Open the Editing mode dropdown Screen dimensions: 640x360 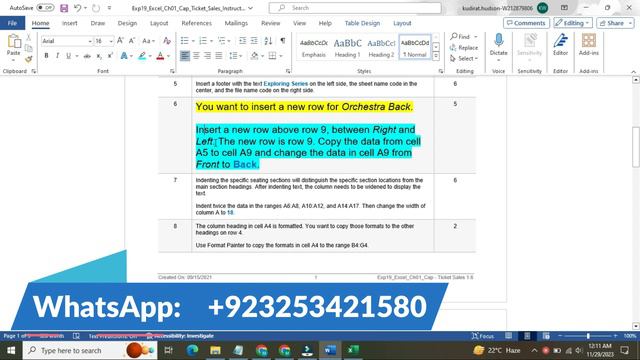[573, 23]
